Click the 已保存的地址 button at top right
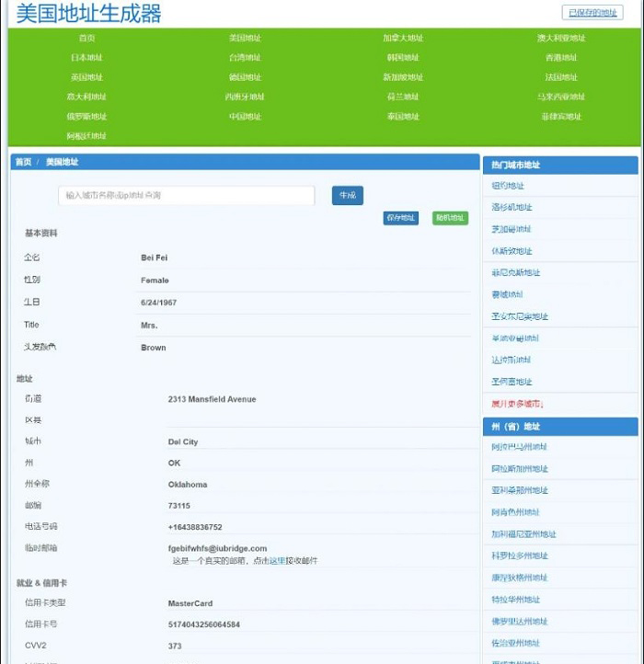The width and height of the screenshot is (644, 664). click(x=592, y=13)
